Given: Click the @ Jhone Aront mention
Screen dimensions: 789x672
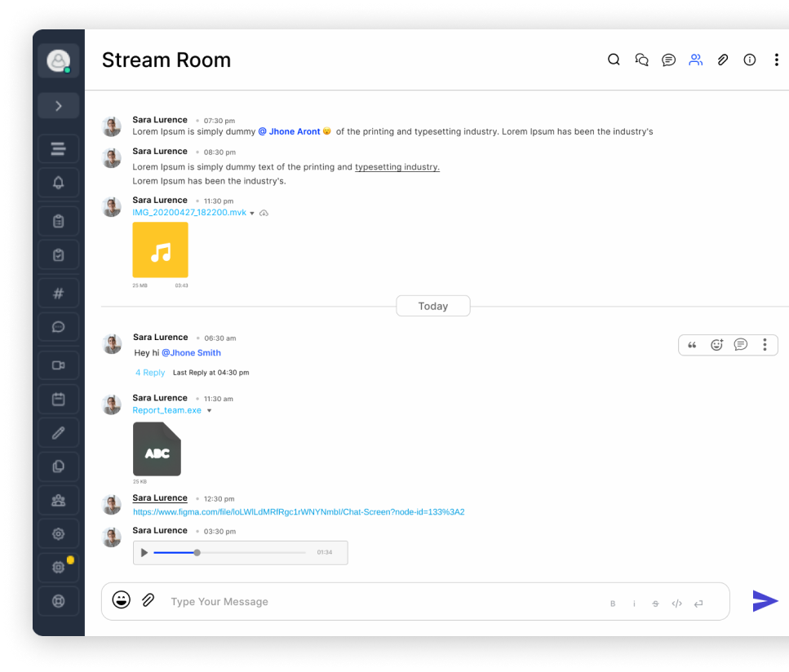Looking at the screenshot, I should (290, 131).
